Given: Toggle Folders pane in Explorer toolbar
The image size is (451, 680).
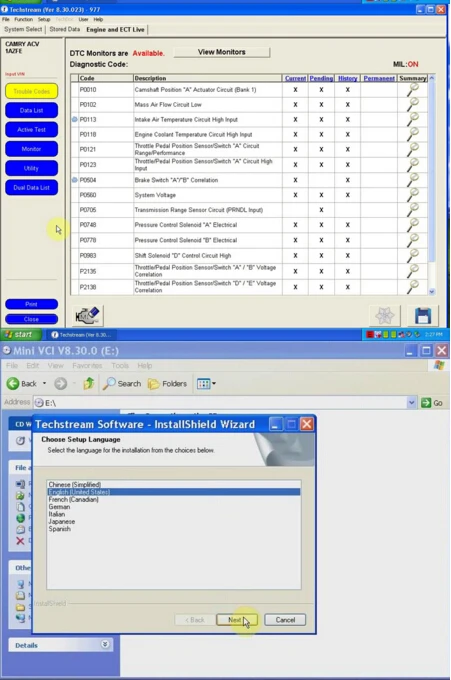Looking at the screenshot, I should click(x=167, y=383).
